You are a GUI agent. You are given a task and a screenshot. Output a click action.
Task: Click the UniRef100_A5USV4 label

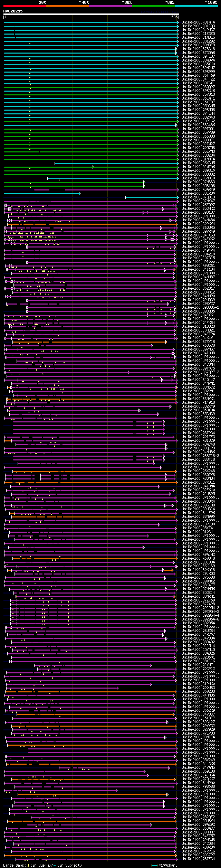(198, 821)
